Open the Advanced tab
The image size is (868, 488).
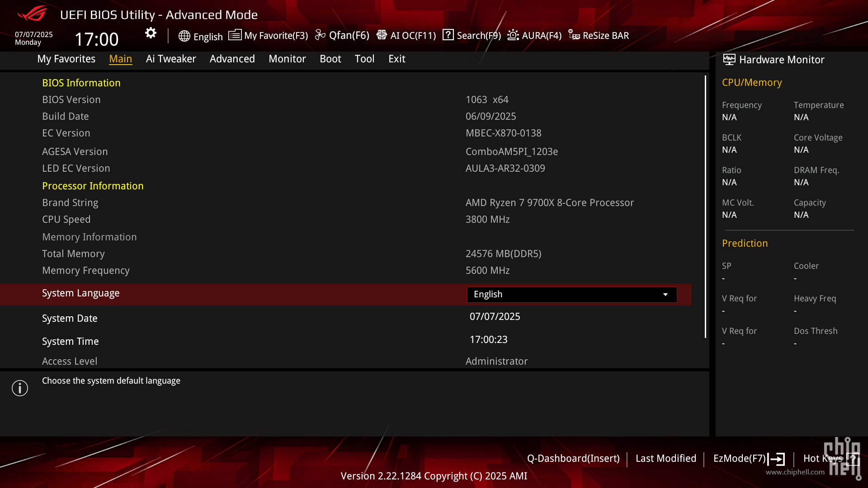232,59
